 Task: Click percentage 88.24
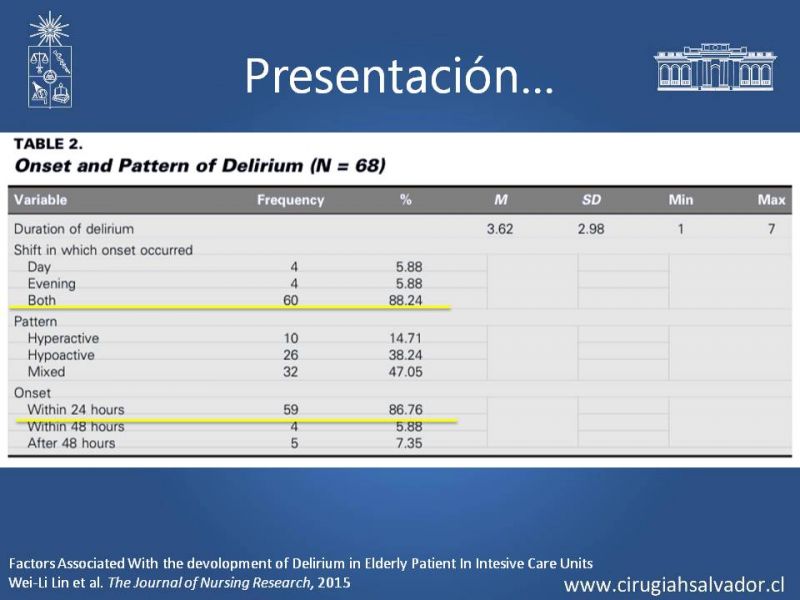(406, 300)
